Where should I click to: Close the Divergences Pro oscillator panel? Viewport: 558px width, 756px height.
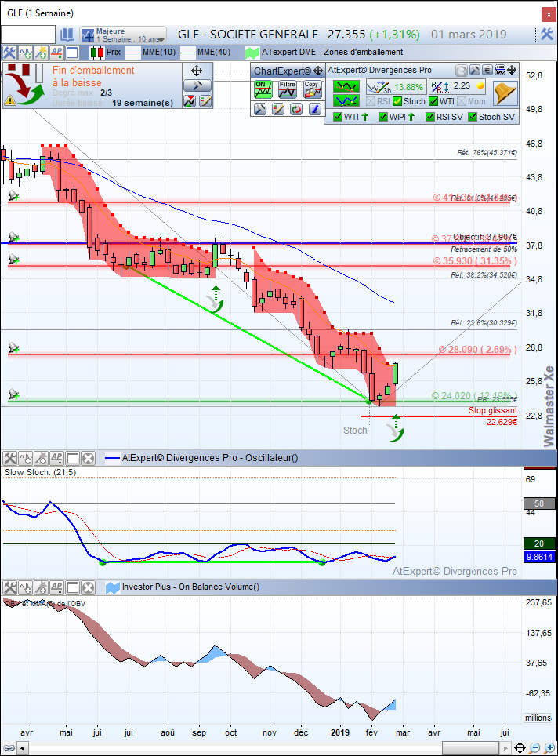[x=88, y=458]
